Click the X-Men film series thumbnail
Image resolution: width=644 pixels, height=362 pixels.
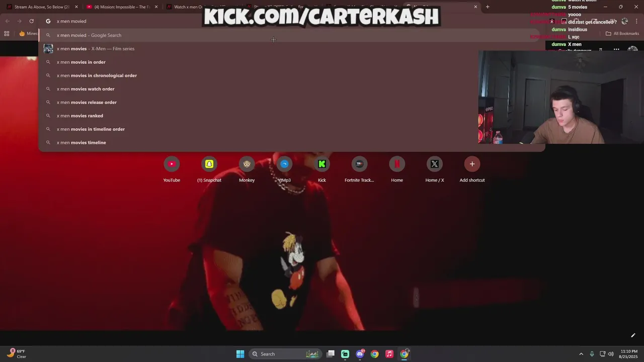click(48, 49)
